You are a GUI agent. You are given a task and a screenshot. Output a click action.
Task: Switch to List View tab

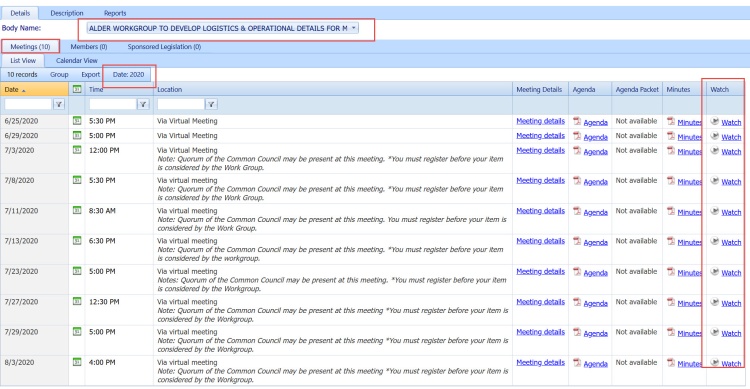[x=23, y=61]
